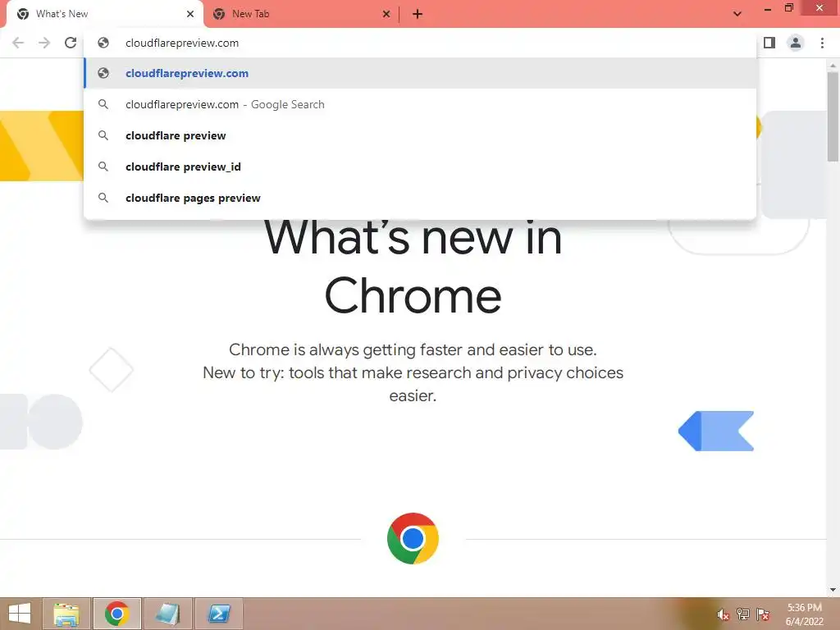Click the scrollbar down arrow
Viewport: 840px width, 630px height.
pos(833,590)
